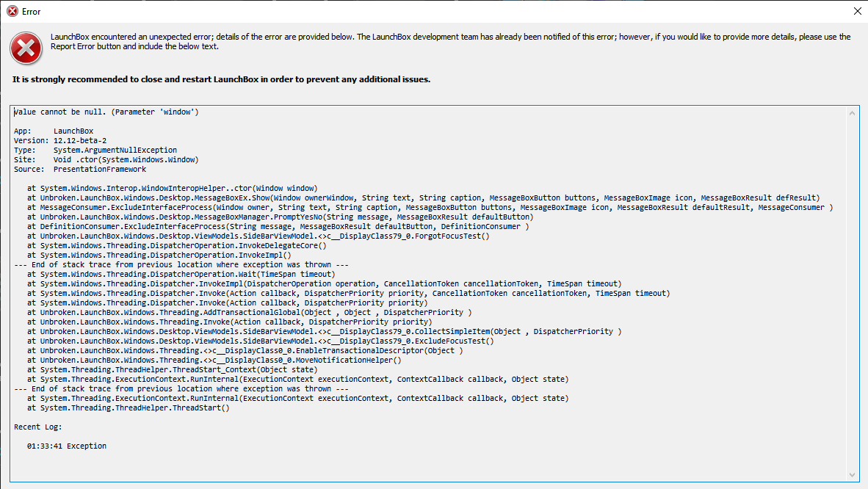868x489 pixels.
Task: Click the 'Error' title bar caption
Action: pyautogui.click(x=31, y=12)
